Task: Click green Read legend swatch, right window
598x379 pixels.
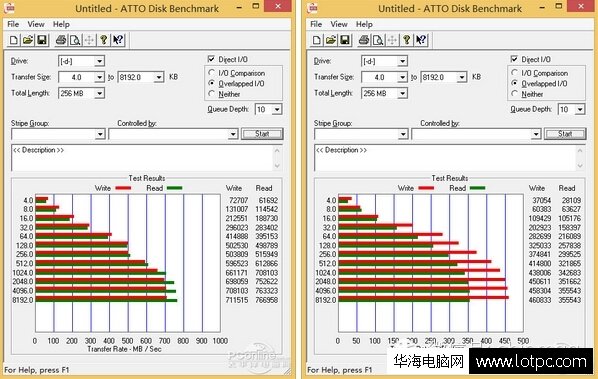Action: click(477, 188)
